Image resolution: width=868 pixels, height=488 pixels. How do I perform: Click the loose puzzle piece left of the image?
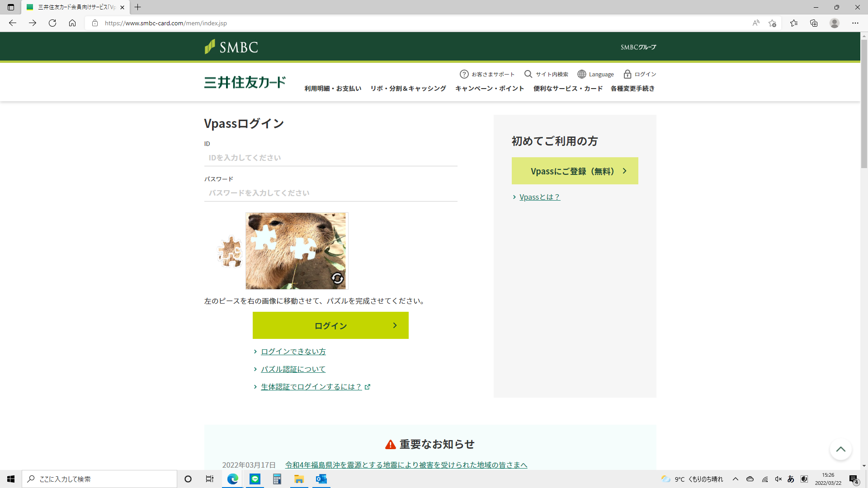(230, 251)
